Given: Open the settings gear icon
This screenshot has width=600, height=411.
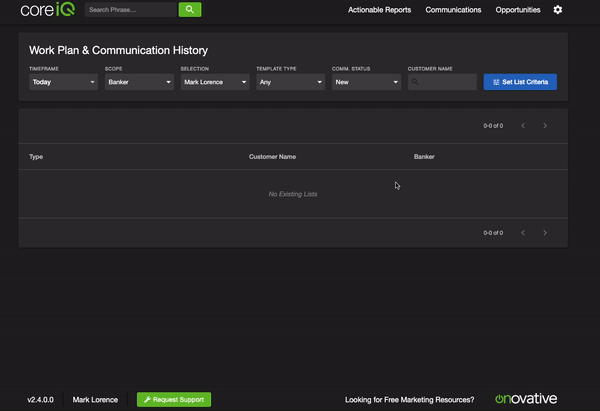Looking at the screenshot, I should tap(558, 10).
